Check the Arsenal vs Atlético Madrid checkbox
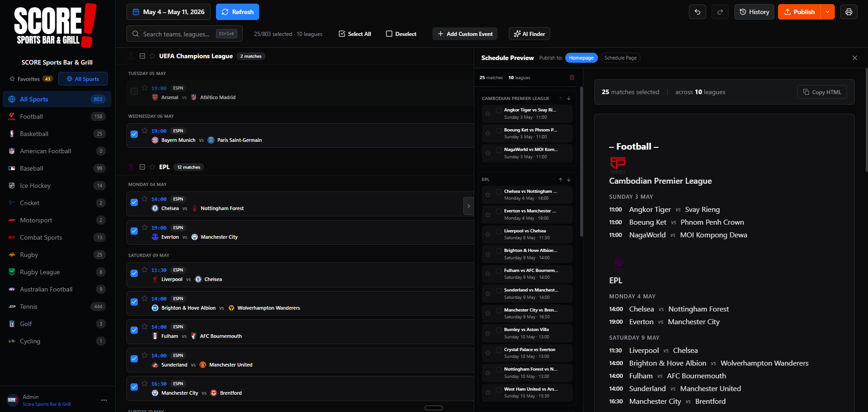 coord(134,91)
